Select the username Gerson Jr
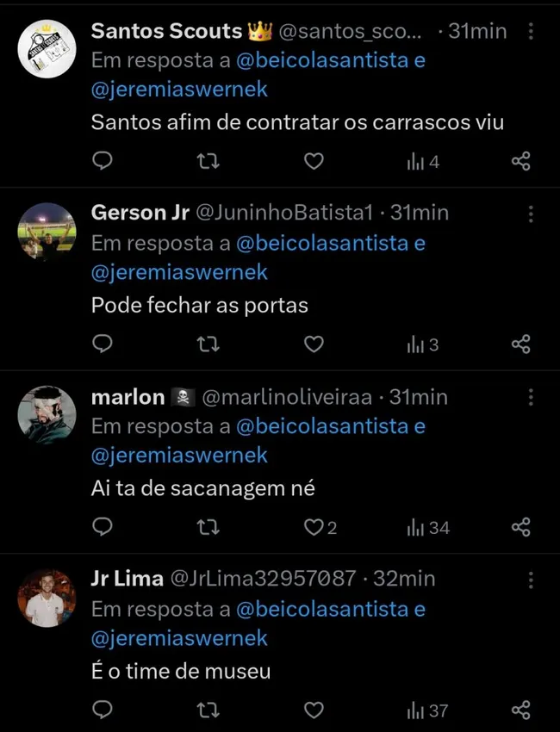 (139, 212)
